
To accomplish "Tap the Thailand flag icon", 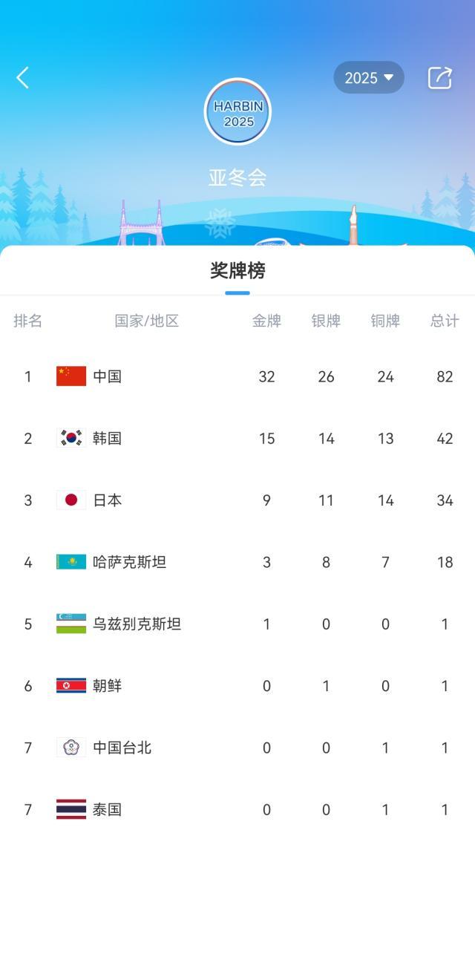I will click(71, 809).
